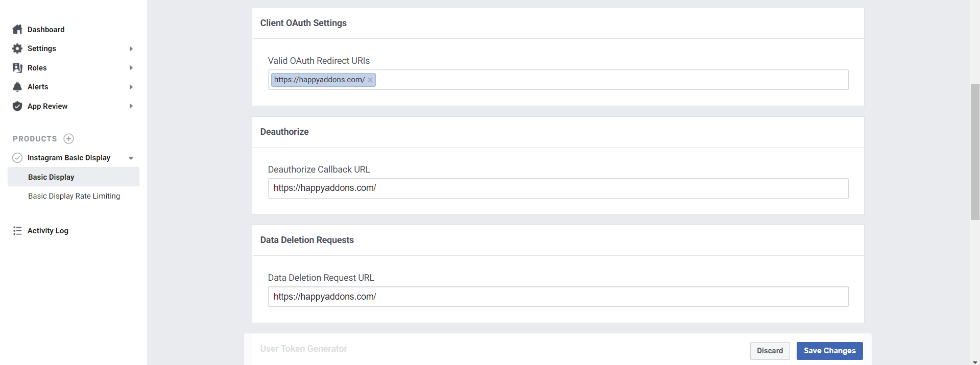Click the PRODUCTS section label
This screenshot has height=365, width=980.
(35, 139)
